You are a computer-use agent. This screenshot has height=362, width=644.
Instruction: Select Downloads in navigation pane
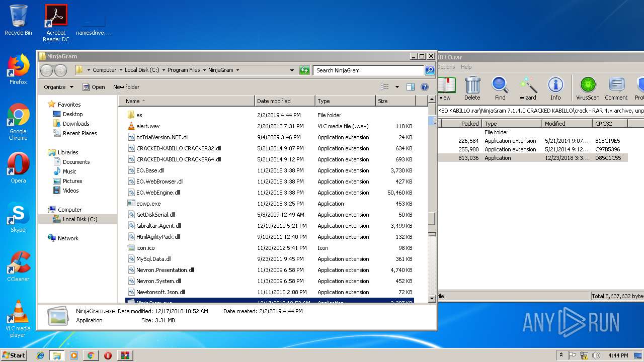click(x=76, y=124)
